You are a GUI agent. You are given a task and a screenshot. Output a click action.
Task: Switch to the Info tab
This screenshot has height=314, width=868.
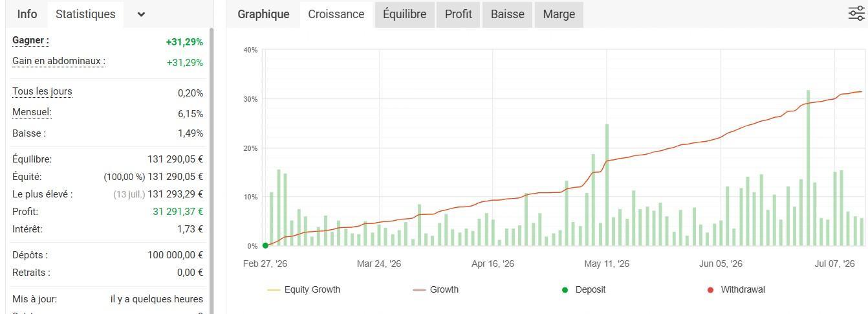[x=27, y=14]
